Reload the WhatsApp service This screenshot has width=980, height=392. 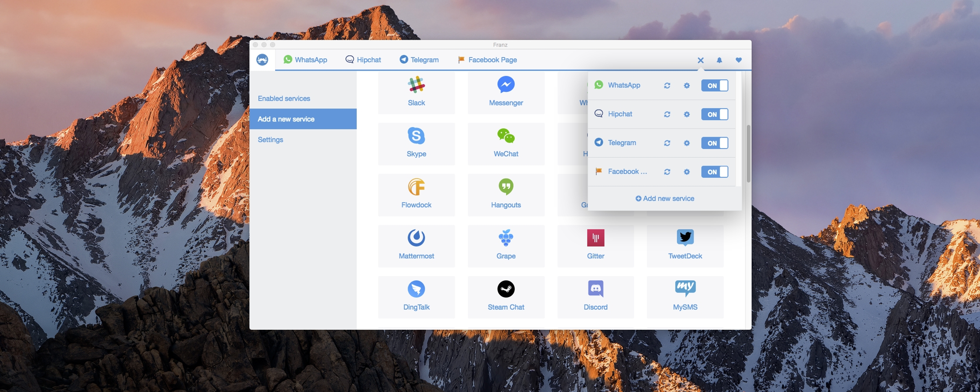point(667,85)
